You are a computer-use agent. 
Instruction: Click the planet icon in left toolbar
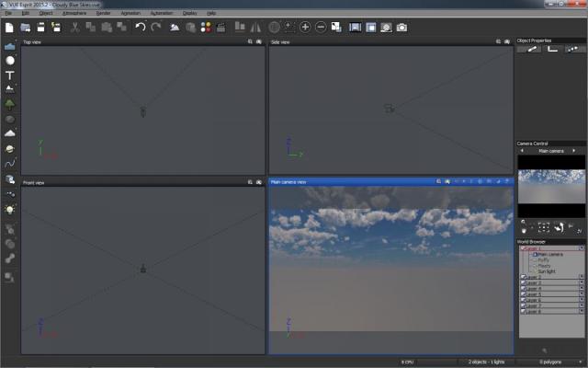[10, 148]
